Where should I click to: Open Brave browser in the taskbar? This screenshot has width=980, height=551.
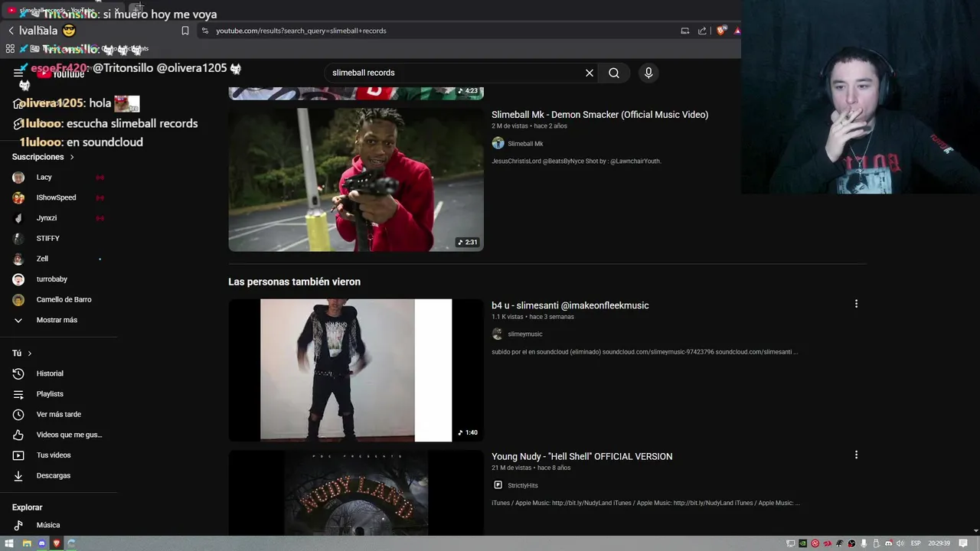56,543
